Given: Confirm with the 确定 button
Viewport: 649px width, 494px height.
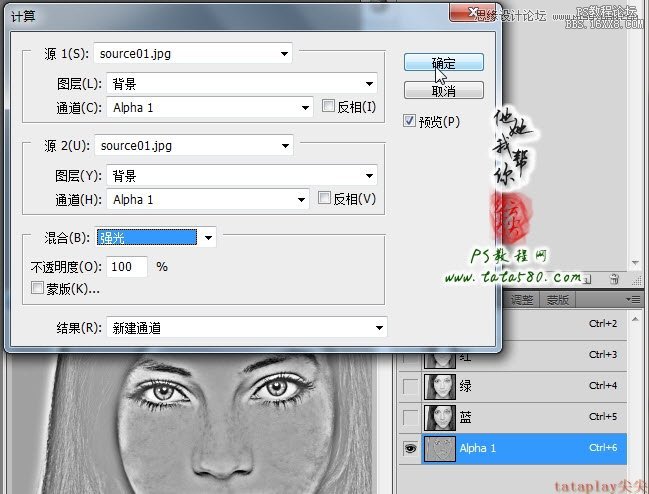Looking at the screenshot, I should pyautogui.click(x=444, y=62).
